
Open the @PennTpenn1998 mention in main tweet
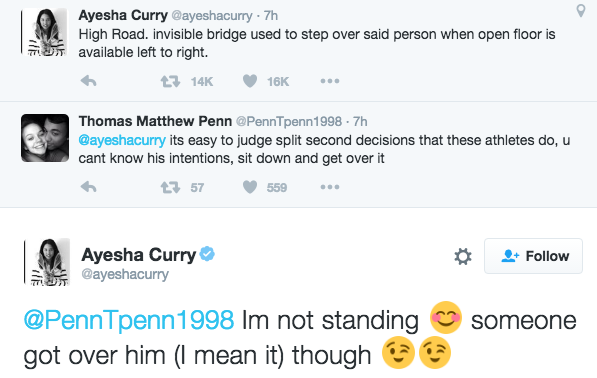(x=129, y=320)
